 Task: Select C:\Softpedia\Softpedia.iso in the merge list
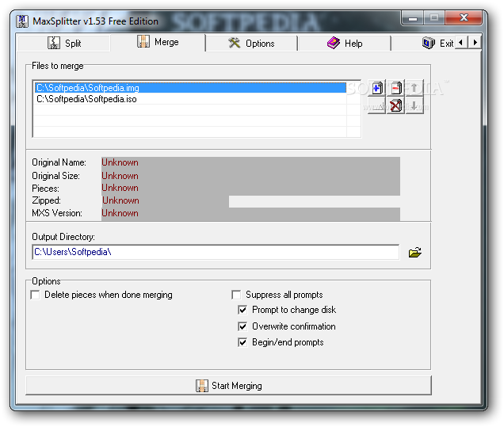coord(190,99)
